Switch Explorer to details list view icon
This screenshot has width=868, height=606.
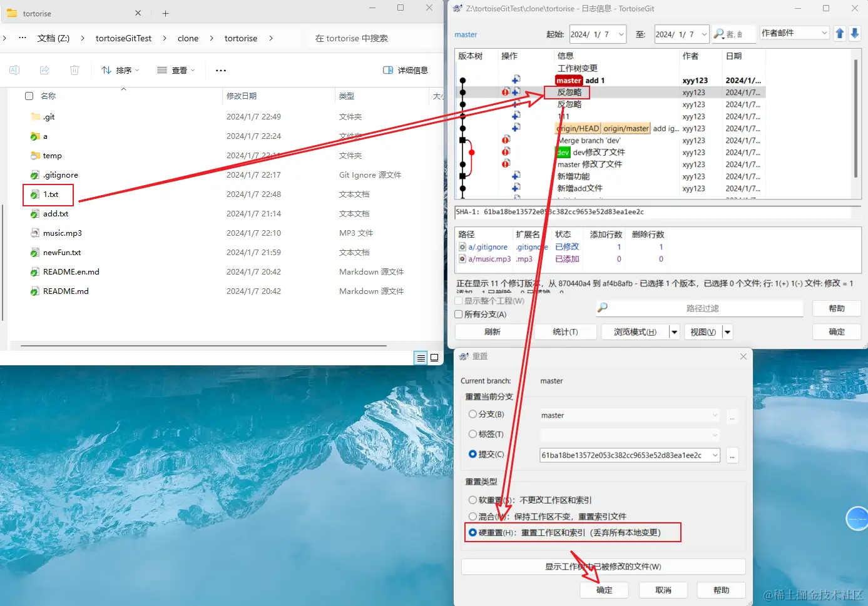coord(421,358)
